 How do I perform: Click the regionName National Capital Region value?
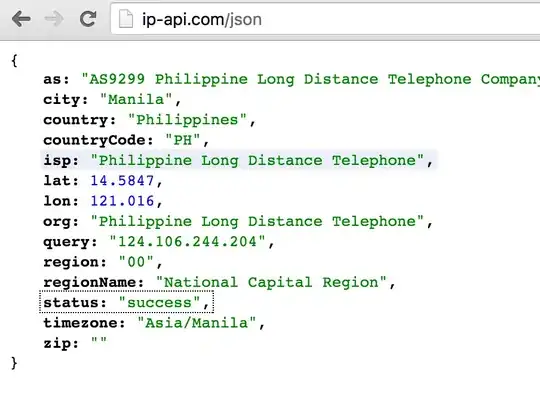click(x=271, y=282)
